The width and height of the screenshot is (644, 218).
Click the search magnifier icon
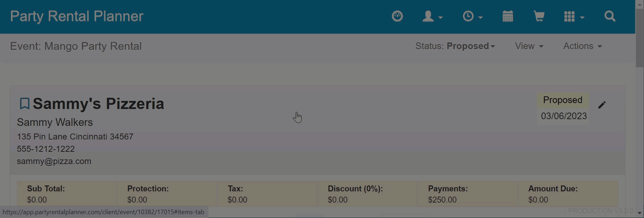point(610,16)
